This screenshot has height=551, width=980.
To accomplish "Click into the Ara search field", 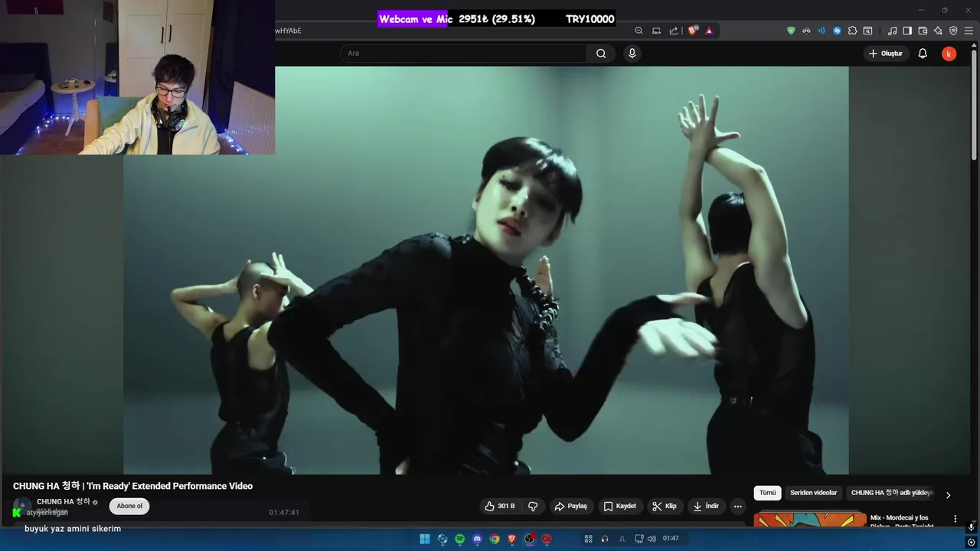I will 463,54.
